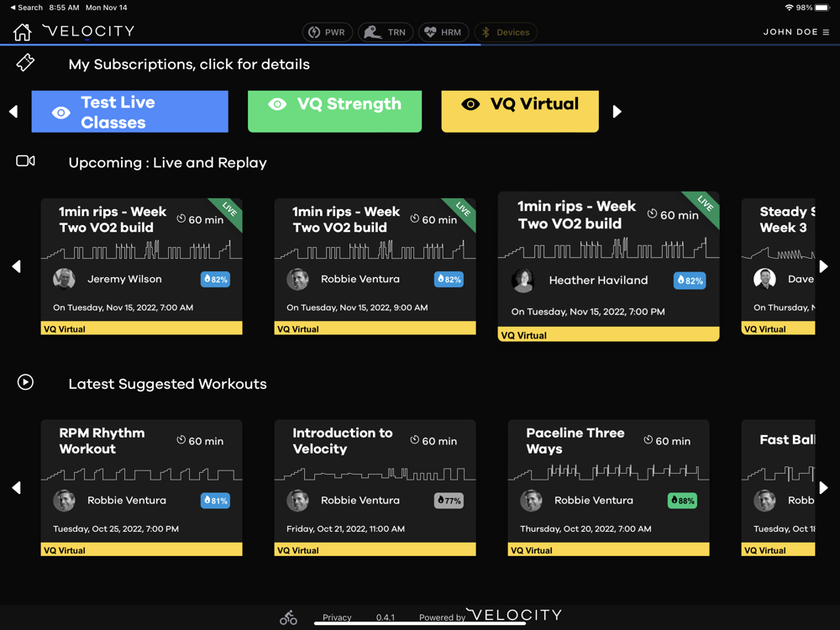Image resolution: width=840 pixels, height=630 pixels.
Task: Click Heather Haviland's avatar photo
Action: click(522, 281)
